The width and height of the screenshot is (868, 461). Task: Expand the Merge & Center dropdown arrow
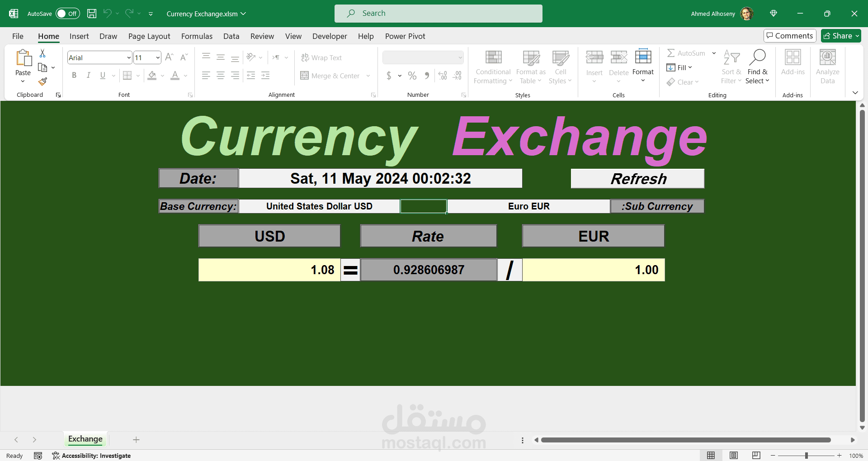click(x=368, y=76)
